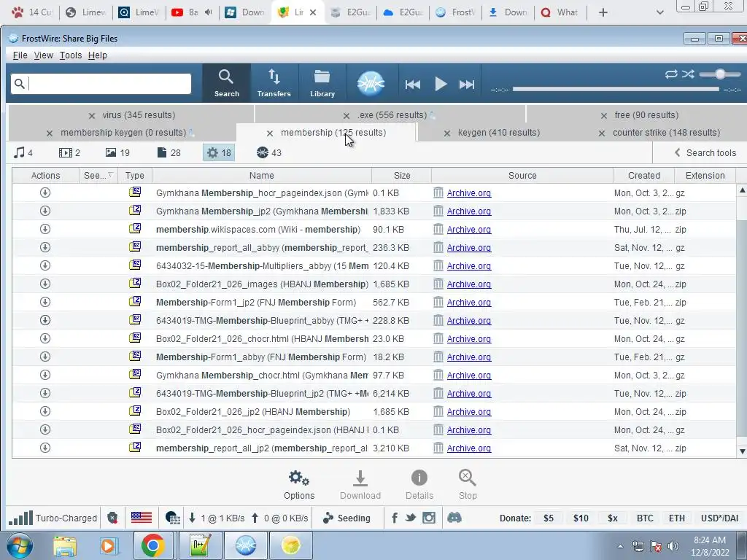
Task: Skip to previous track in media player
Action: point(413,85)
